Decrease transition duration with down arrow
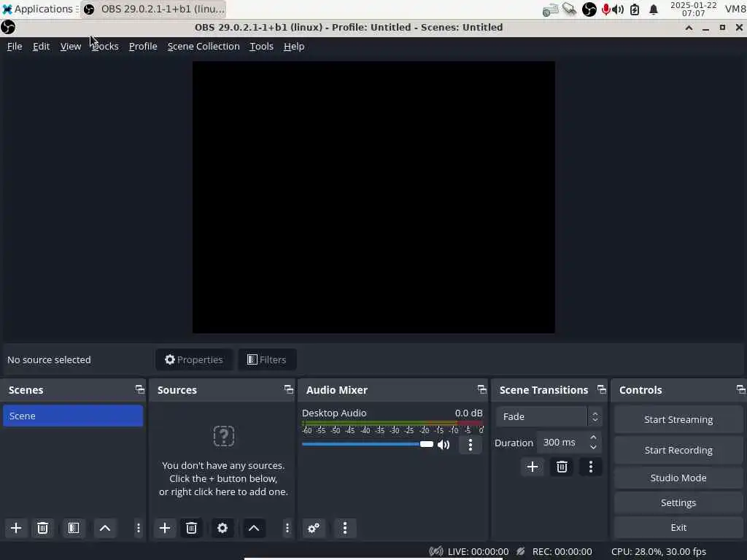747x560 pixels. 593,448
